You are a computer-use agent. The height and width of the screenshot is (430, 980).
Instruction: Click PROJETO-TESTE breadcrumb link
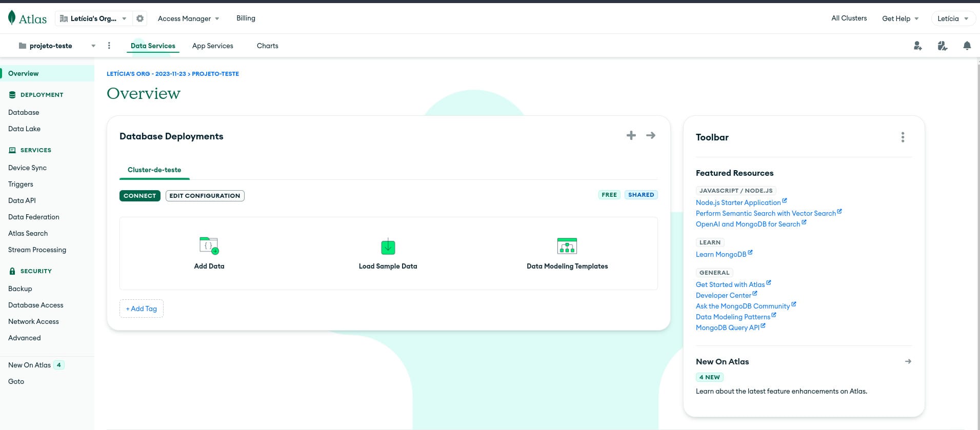pos(215,74)
